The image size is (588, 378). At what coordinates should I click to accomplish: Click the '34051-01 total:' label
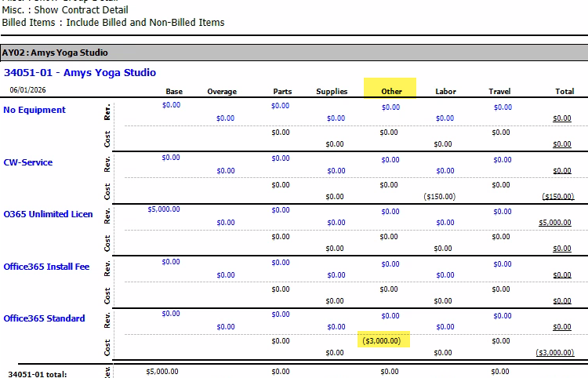[x=38, y=374]
